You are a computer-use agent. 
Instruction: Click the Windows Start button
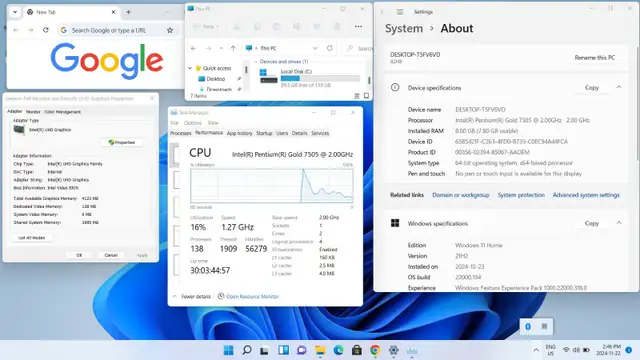(x=229, y=350)
